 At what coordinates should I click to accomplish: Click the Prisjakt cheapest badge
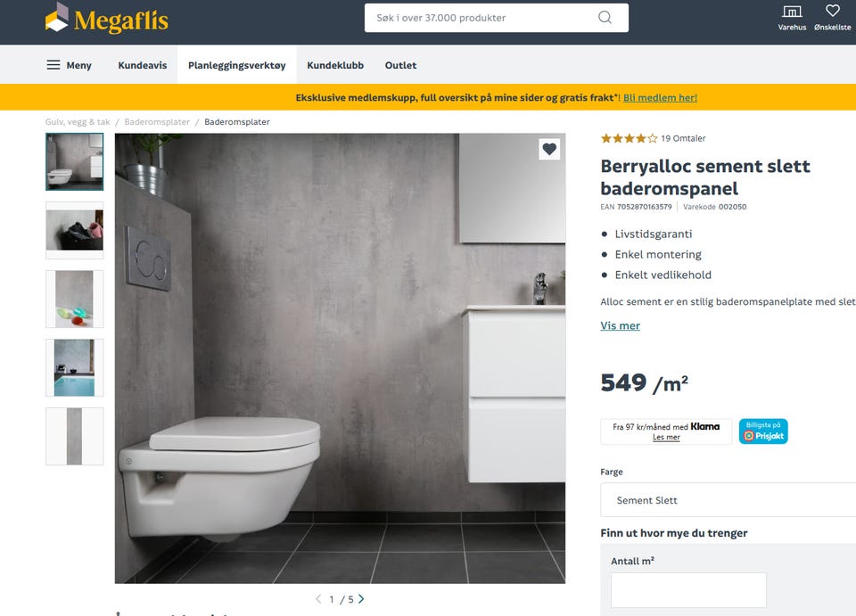click(x=763, y=431)
